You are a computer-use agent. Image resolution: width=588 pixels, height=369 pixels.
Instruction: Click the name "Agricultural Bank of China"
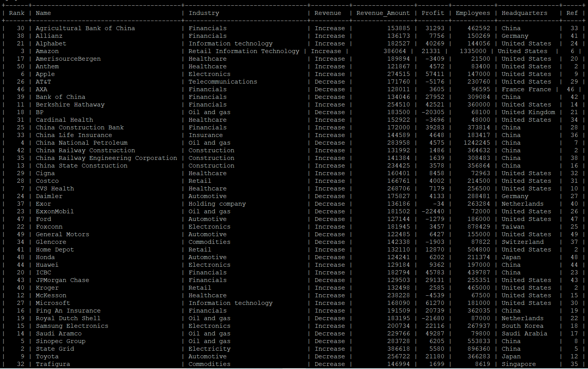(x=85, y=28)
